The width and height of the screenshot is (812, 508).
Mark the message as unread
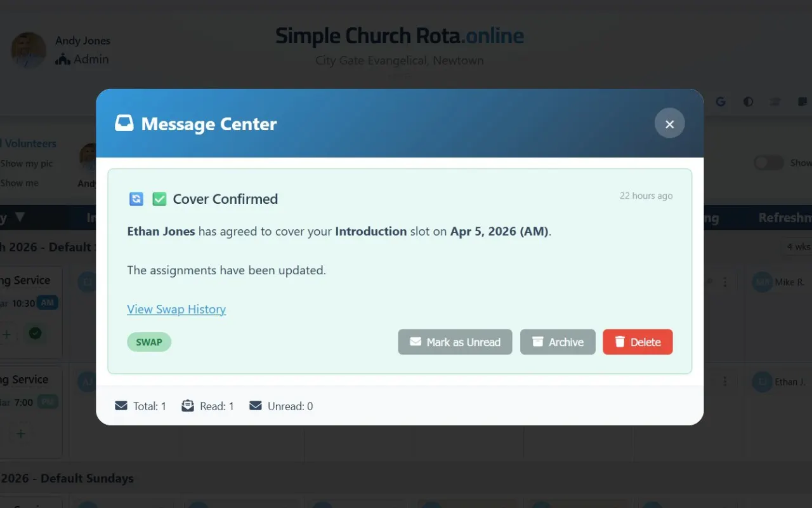[x=455, y=342]
